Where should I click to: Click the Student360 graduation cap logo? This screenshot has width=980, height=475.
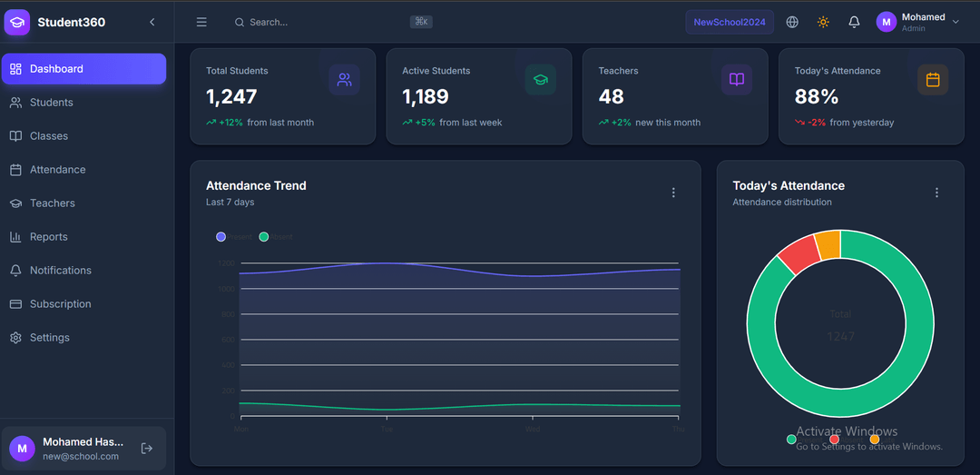(x=17, y=22)
